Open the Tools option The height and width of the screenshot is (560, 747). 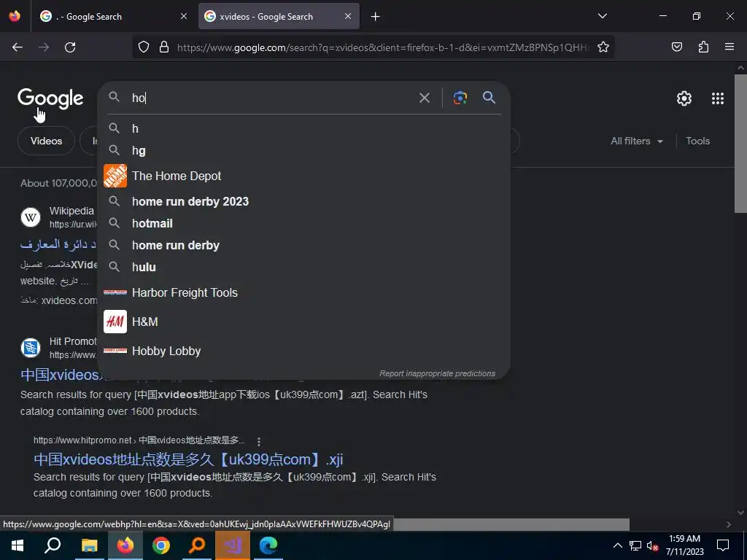click(697, 141)
